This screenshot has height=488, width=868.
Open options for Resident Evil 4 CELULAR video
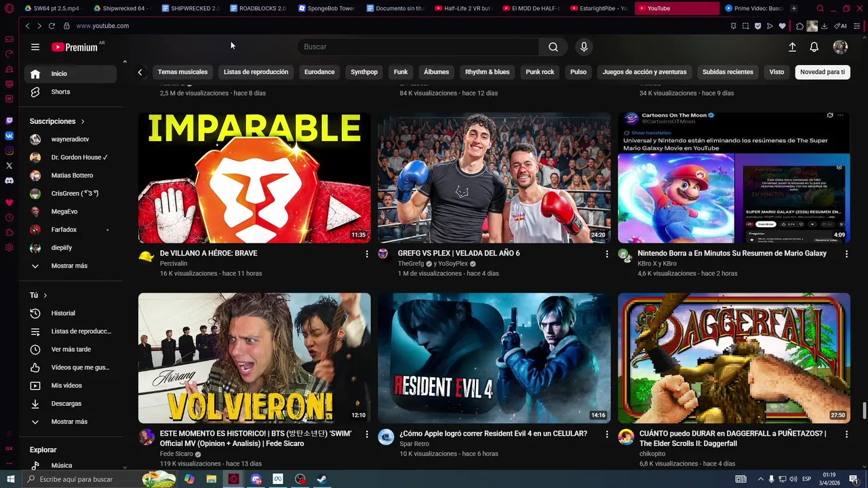[x=607, y=434]
